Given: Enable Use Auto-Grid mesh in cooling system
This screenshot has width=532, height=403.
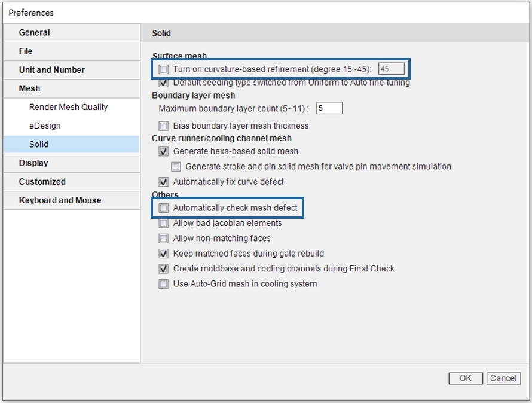Looking at the screenshot, I should (164, 284).
